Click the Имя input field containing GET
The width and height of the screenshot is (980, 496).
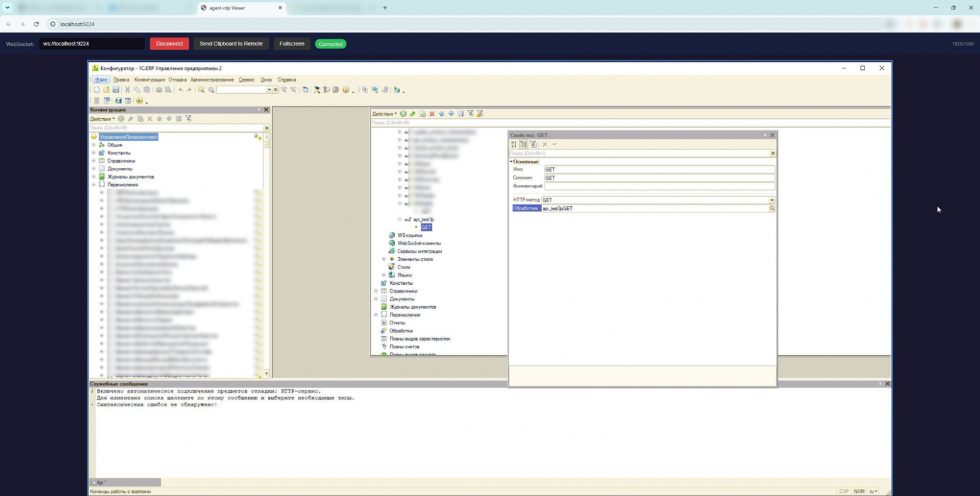click(659, 170)
